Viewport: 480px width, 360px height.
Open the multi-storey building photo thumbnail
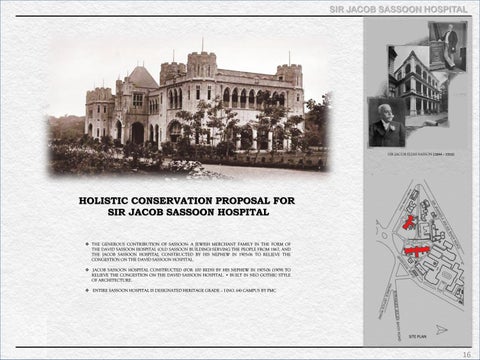click(x=417, y=83)
